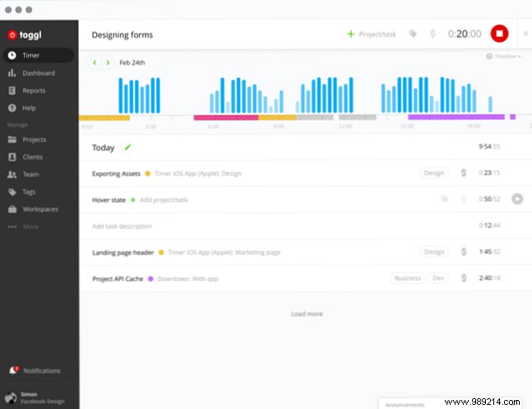
Task: Click the purple project dot on Project API Cache
Action: [x=150, y=278]
